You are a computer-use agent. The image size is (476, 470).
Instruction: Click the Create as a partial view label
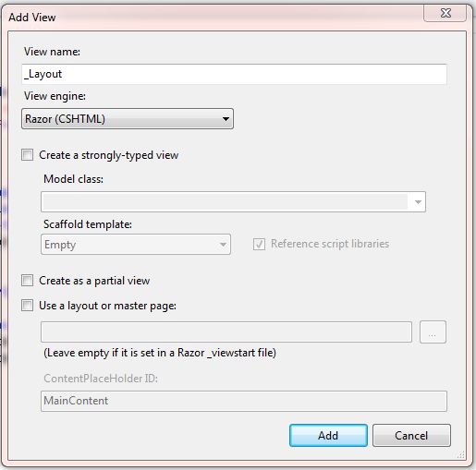[94, 281]
